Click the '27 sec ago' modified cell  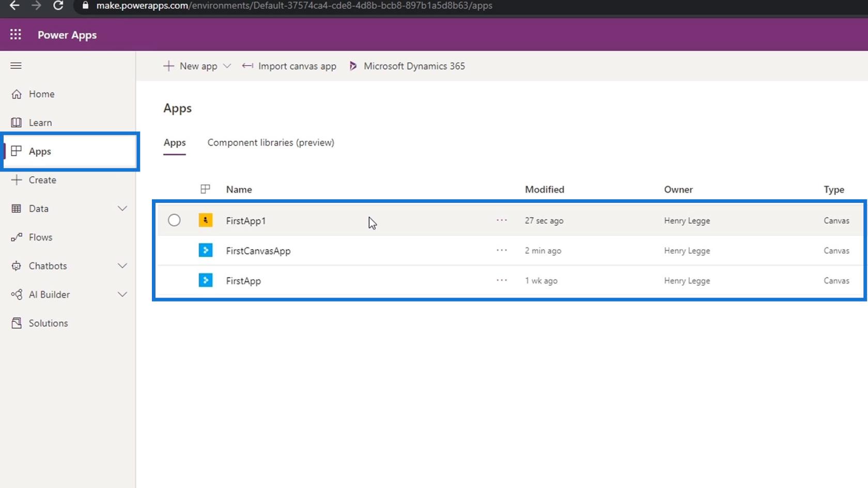544,221
